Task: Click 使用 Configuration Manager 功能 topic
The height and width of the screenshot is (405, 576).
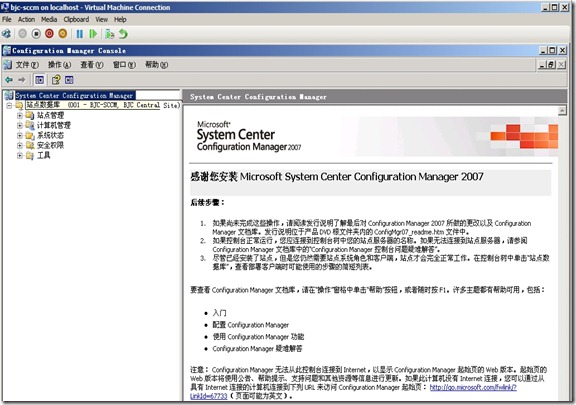Action: (258, 337)
